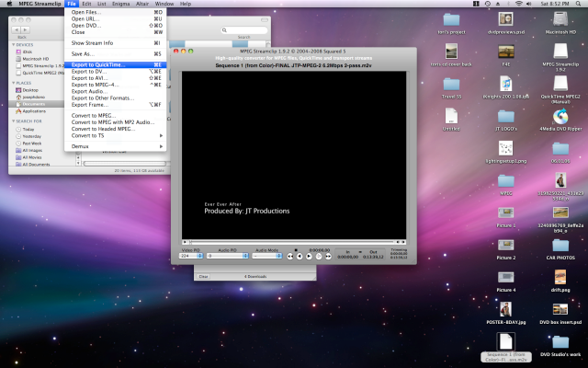Choose Export to QuickTime in File menu

point(116,64)
